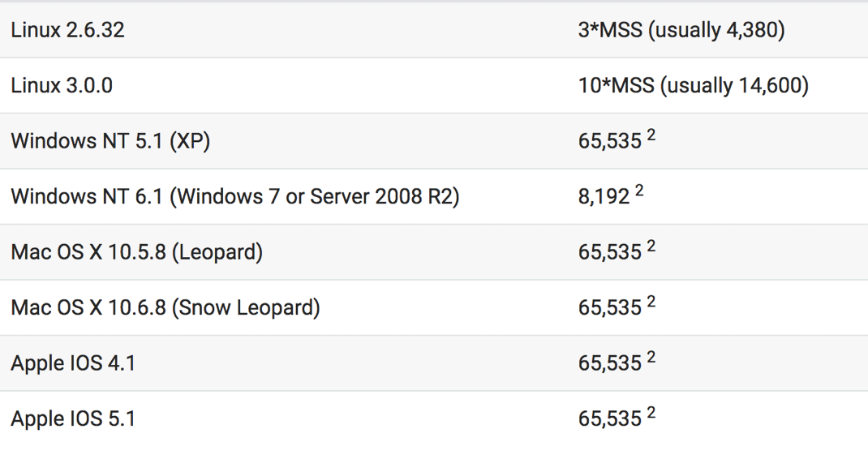Select the 10*MSS (usually 14,600) value
Viewport: 868px width, 459px height.
point(693,85)
